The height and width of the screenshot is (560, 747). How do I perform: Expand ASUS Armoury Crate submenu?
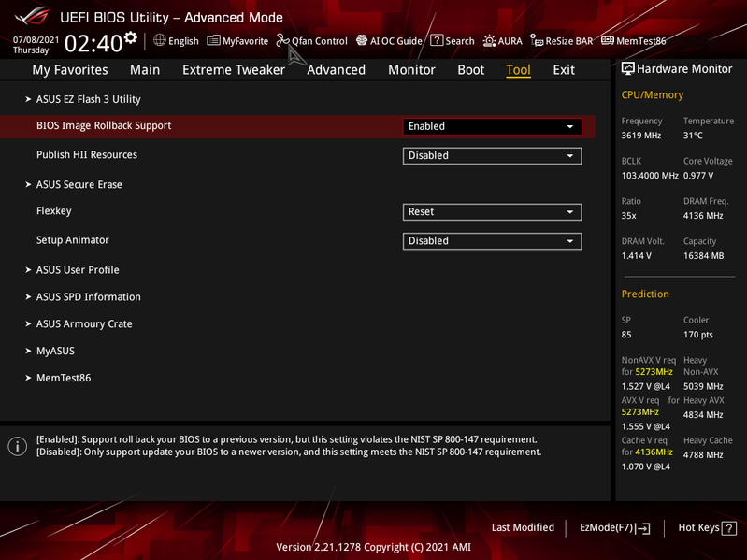pos(84,323)
